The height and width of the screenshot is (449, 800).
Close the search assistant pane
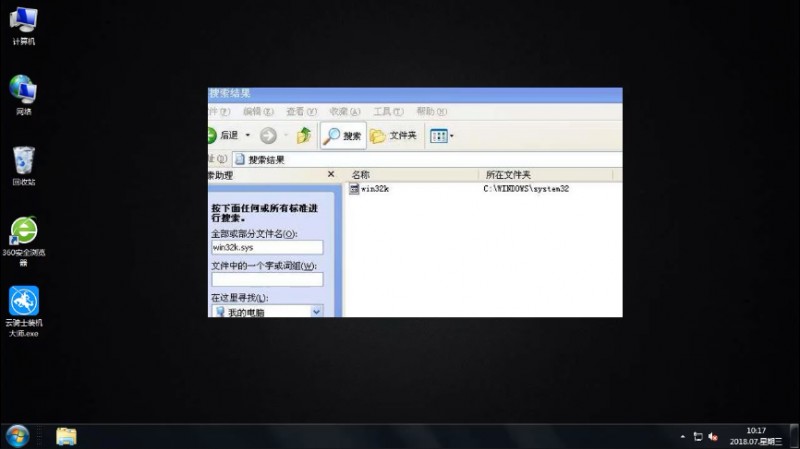[331, 174]
